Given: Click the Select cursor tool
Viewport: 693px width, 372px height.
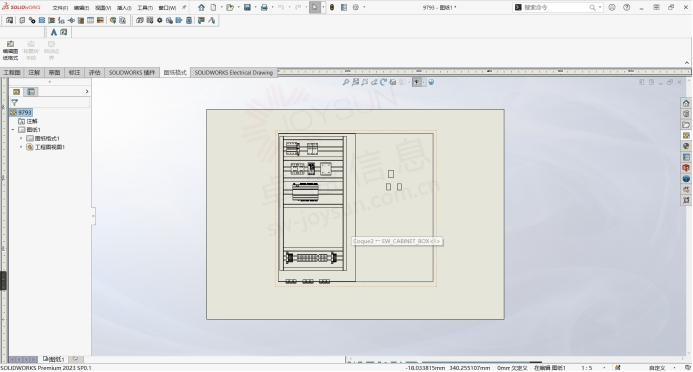Looking at the screenshot, I should 314,8.
